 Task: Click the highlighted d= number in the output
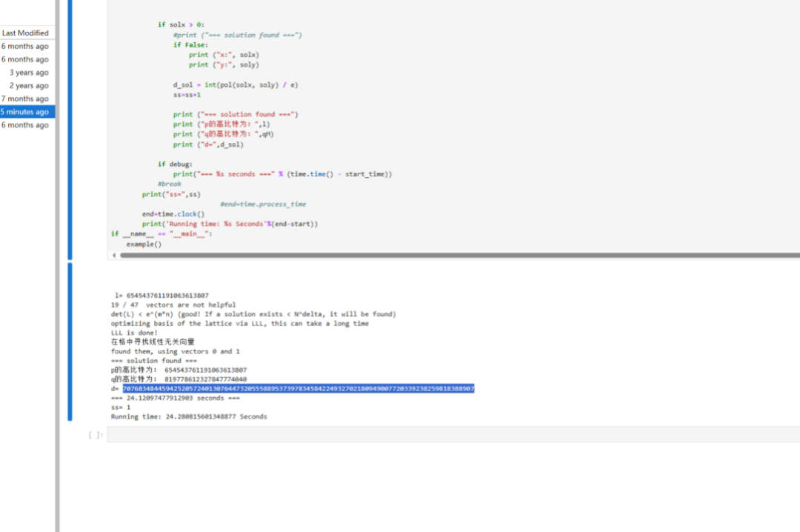298,388
